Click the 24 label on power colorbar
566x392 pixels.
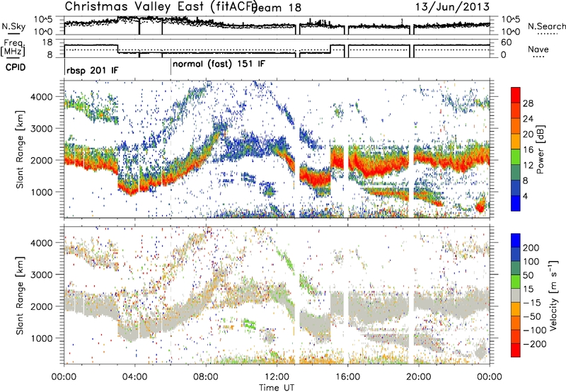tap(528, 120)
